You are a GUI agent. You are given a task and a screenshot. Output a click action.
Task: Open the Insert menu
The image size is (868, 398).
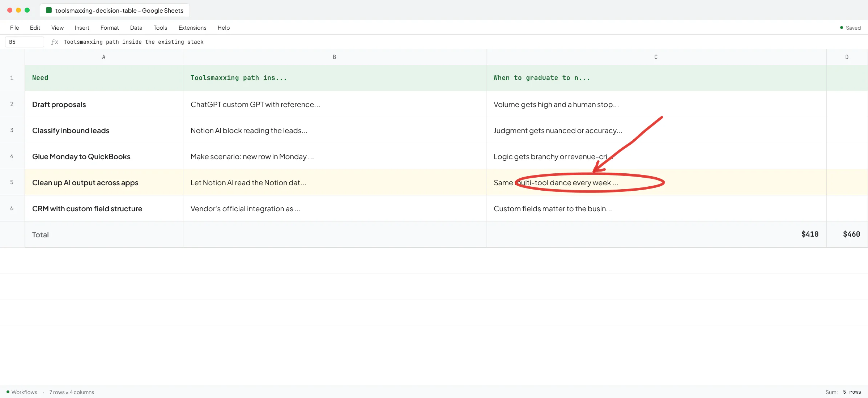[x=82, y=28]
